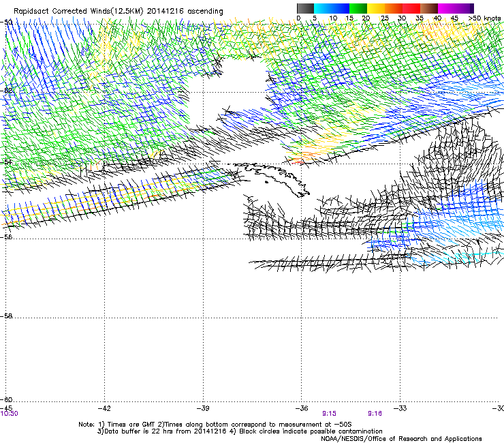Click the latitude label -60
Screen dimensions: 504x443
pos(6,399)
